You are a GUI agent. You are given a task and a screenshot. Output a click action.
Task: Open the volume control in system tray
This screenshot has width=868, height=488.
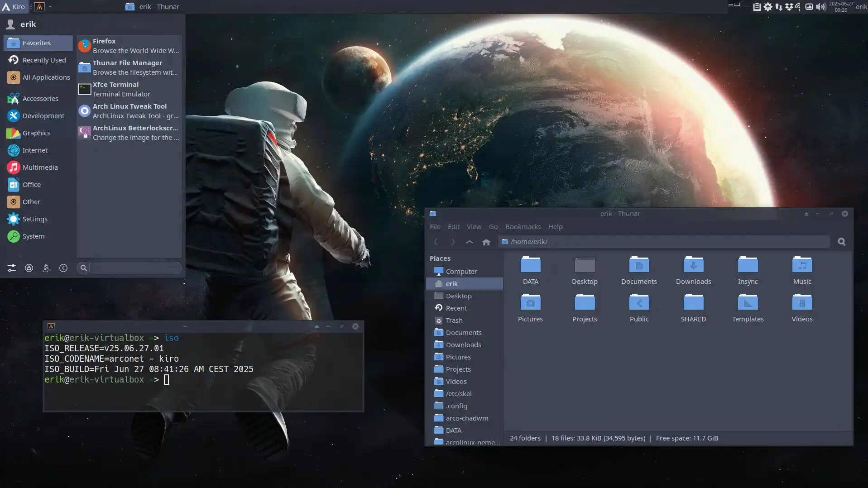[x=820, y=7]
